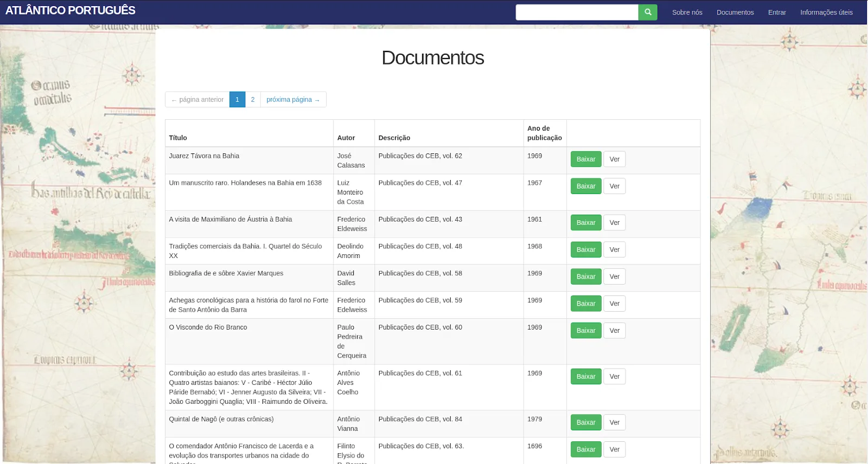Select description Publicações do CEB, vol. 84
Screen dimensions: 868x464
coord(420,420)
